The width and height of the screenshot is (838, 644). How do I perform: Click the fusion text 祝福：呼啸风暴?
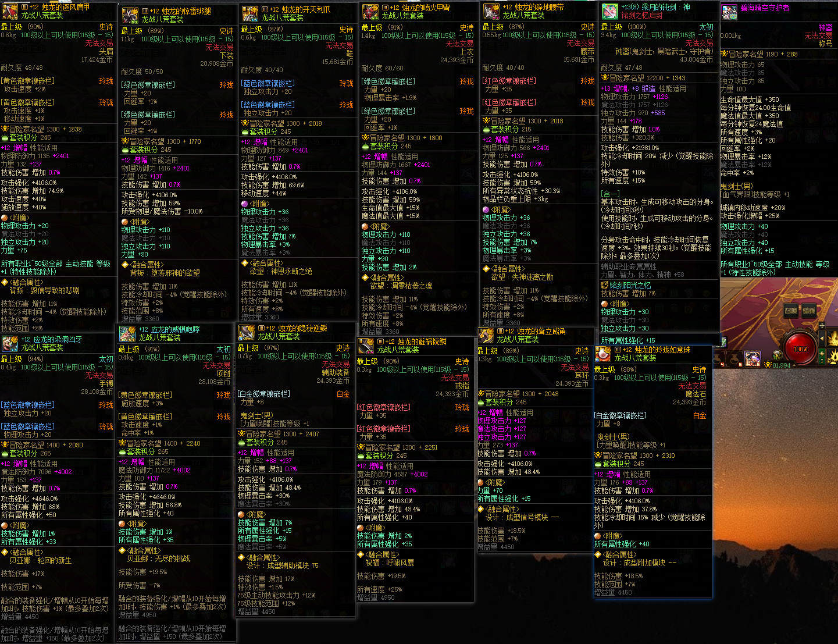(x=390, y=563)
